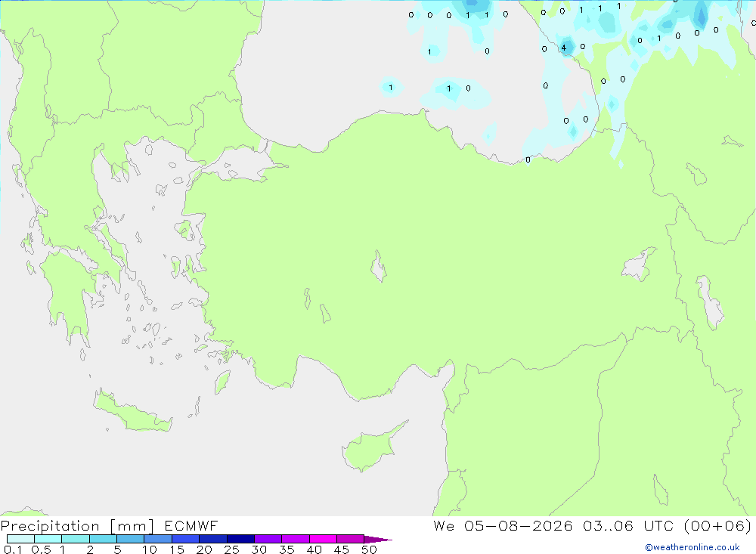Image resolution: width=756 pixels, height=554 pixels.
Task: Pick the 10–15 mm legend swatch
Action: pos(158,539)
